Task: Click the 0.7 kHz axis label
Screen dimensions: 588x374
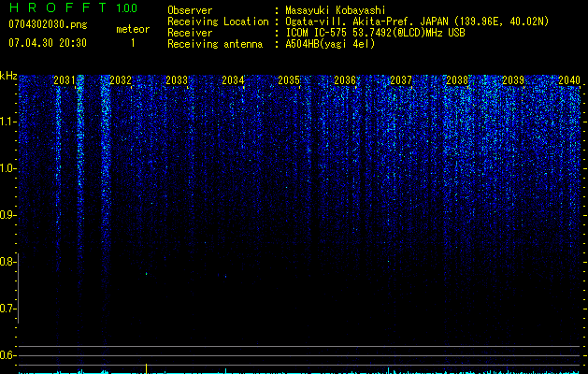Action: point(7,309)
